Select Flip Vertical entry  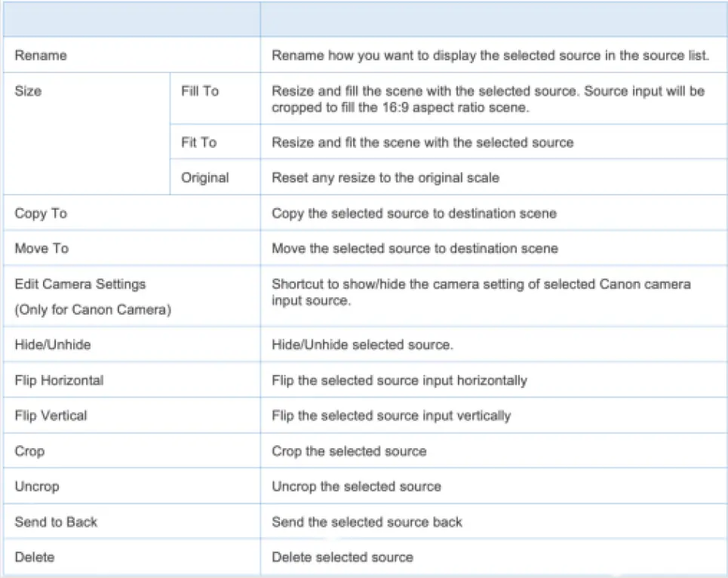pyautogui.click(x=48, y=416)
